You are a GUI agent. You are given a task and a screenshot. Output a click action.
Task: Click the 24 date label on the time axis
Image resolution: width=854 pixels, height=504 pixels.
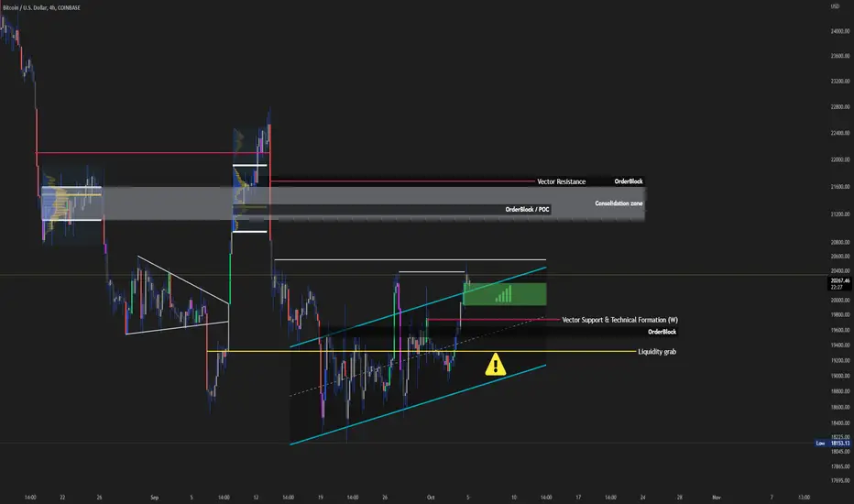tap(642, 497)
